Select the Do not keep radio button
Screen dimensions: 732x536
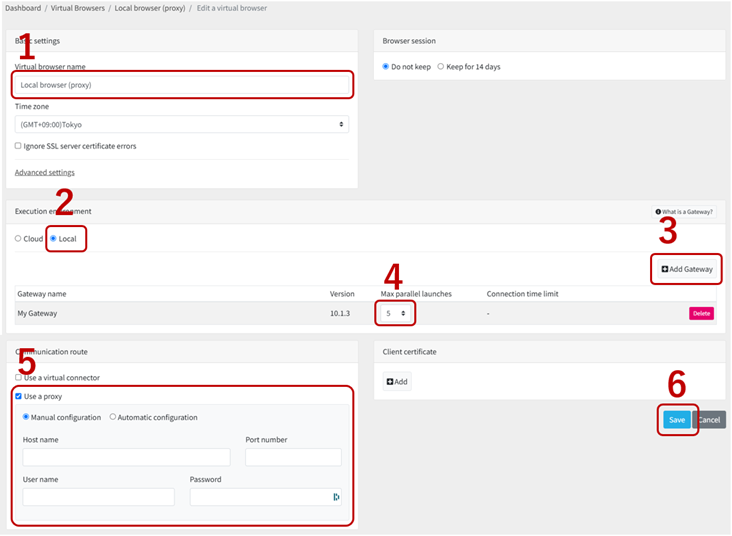point(386,67)
